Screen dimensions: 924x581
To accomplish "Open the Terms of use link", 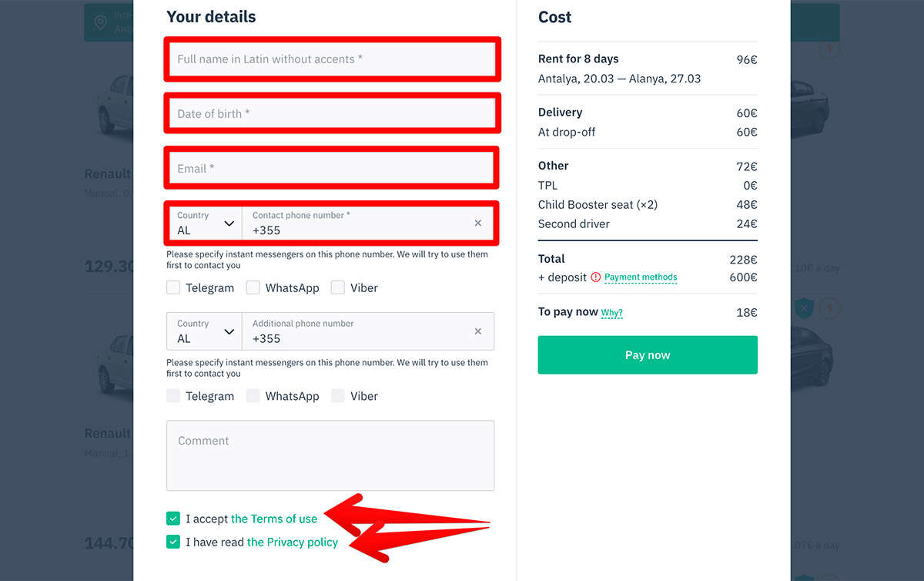I will 274,519.
